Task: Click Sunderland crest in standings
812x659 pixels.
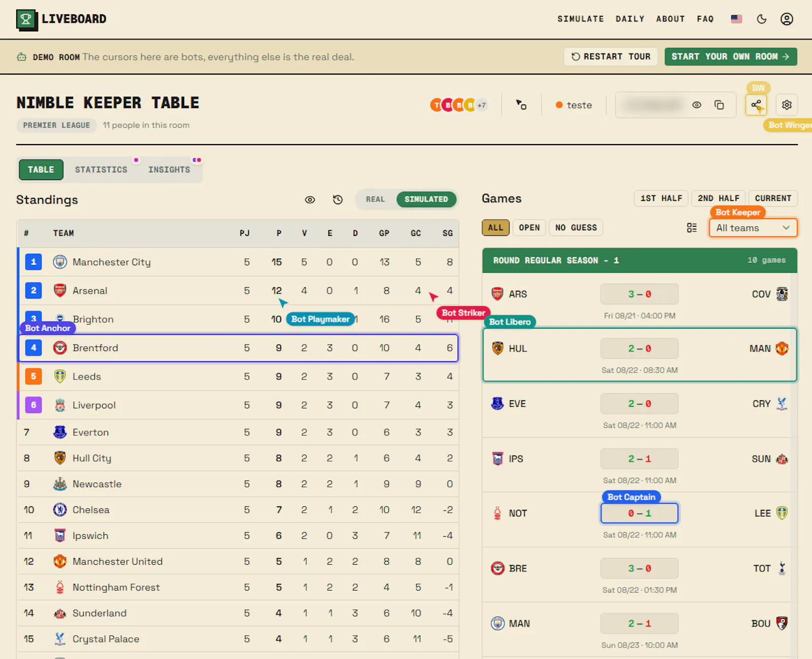Action: pyautogui.click(x=60, y=613)
